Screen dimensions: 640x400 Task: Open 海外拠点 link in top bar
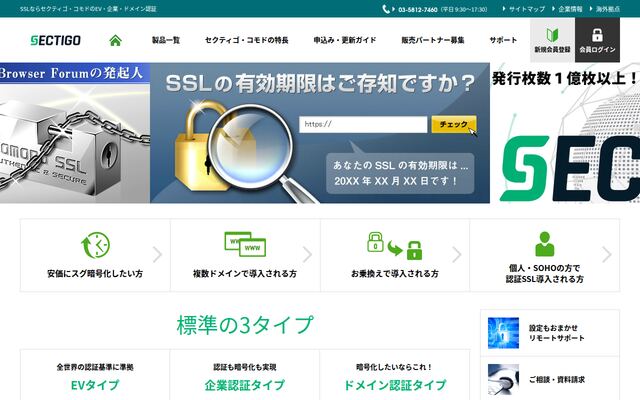[x=608, y=9]
